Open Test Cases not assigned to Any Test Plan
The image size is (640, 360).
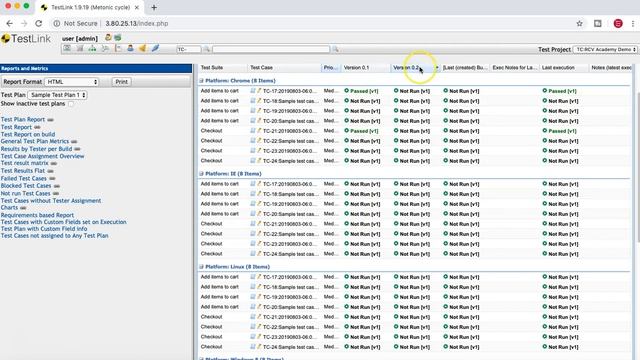tap(54, 236)
